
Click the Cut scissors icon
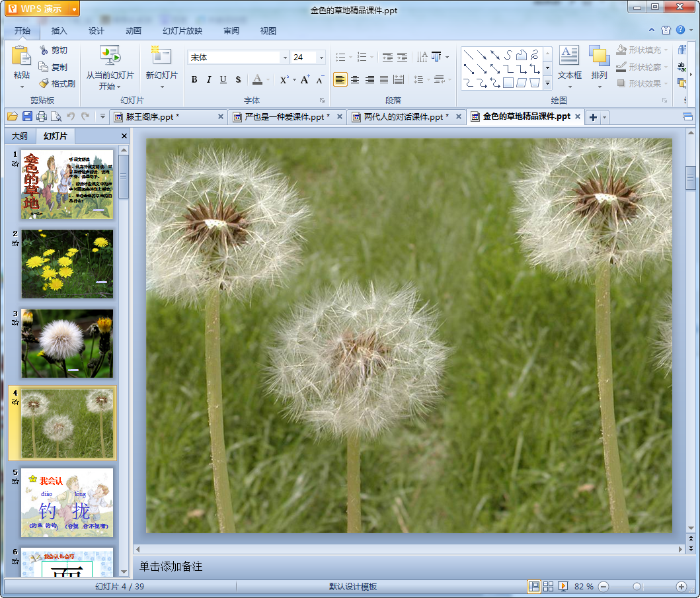tap(44, 50)
